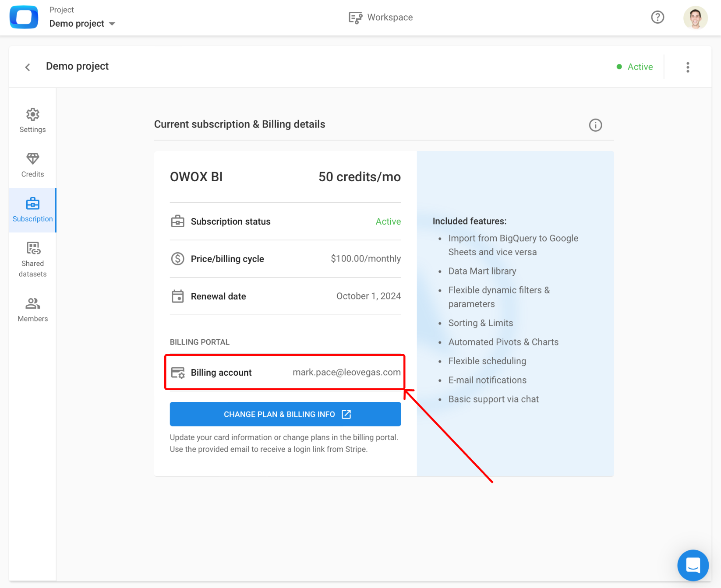Go back using the left chevron arrow
Viewport: 721px width, 588px height.
[28, 67]
